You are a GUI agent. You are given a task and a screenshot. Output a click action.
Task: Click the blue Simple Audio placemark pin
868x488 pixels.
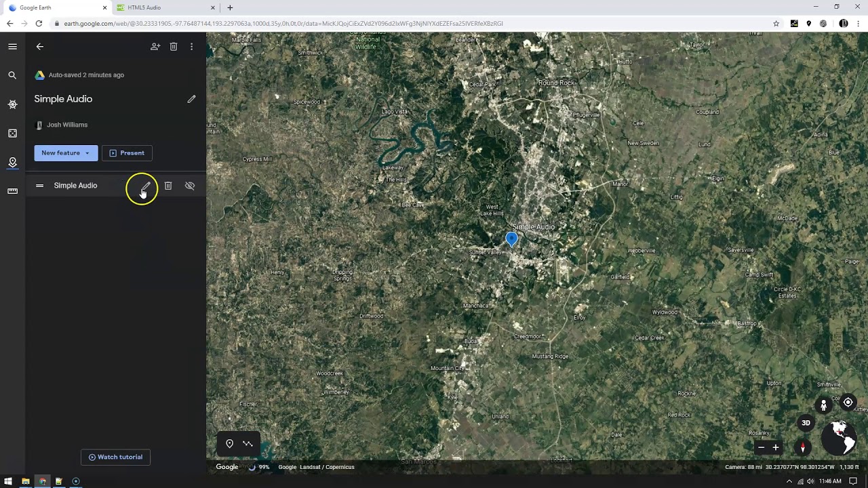pyautogui.click(x=512, y=239)
